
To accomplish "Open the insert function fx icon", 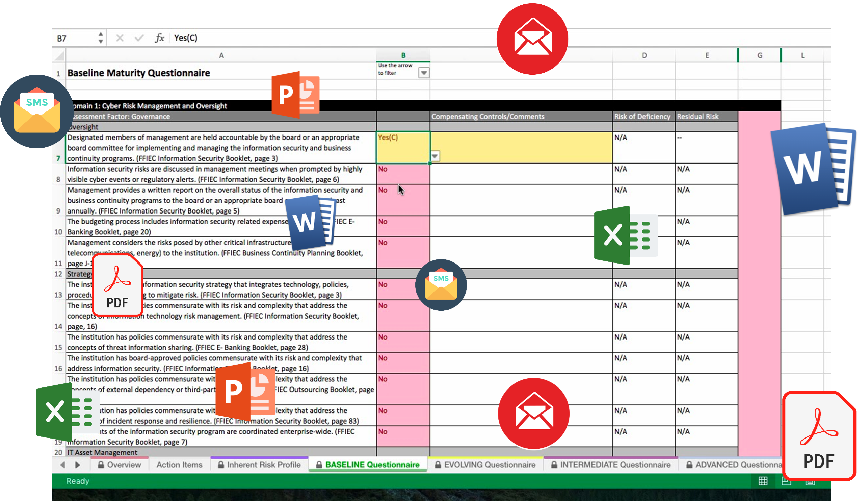I will point(159,38).
